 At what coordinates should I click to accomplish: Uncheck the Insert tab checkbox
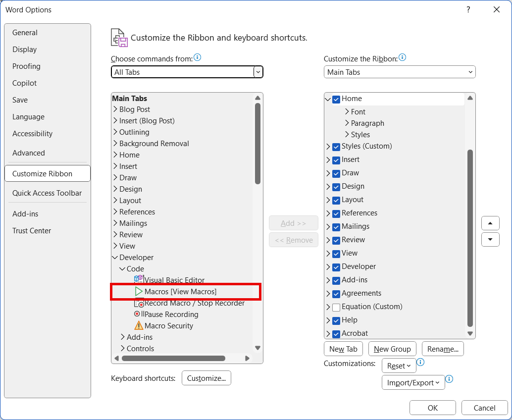point(336,160)
